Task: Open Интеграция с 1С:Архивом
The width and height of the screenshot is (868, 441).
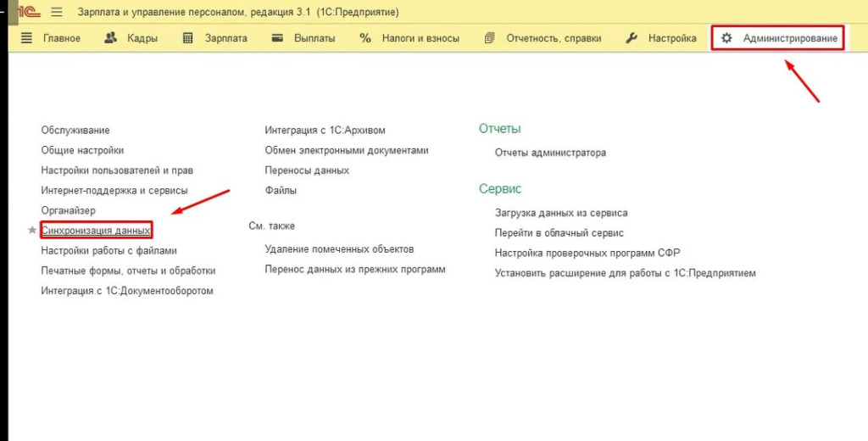Action: coord(325,131)
